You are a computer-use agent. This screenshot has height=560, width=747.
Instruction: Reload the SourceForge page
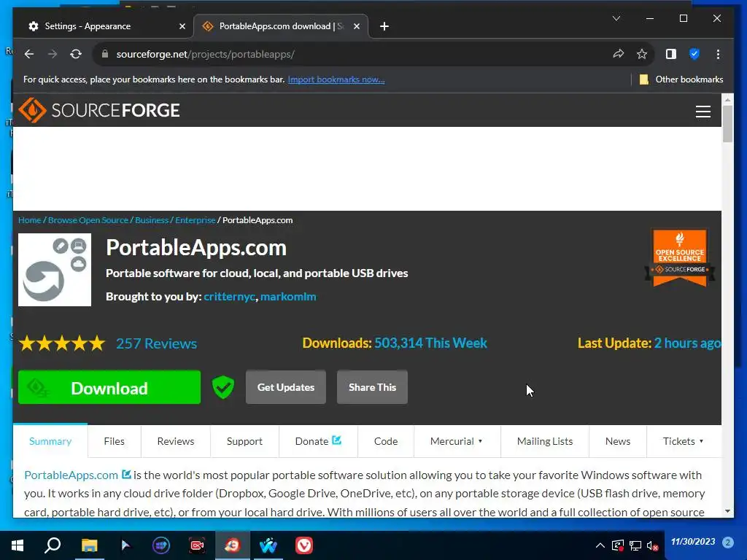[76, 54]
